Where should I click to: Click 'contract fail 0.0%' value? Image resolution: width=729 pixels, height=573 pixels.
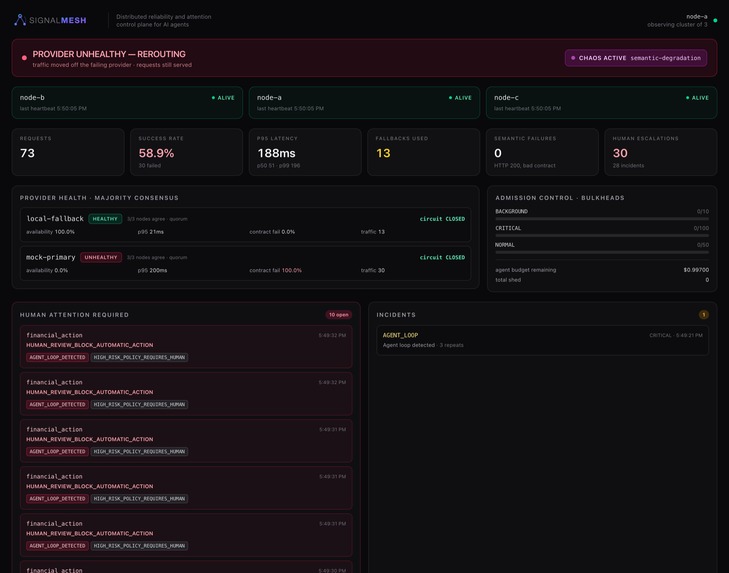pos(272,232)
